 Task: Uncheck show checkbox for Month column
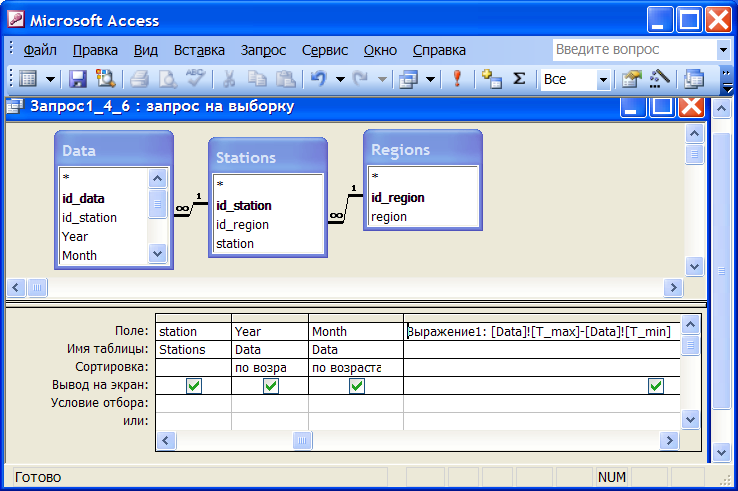356,386
